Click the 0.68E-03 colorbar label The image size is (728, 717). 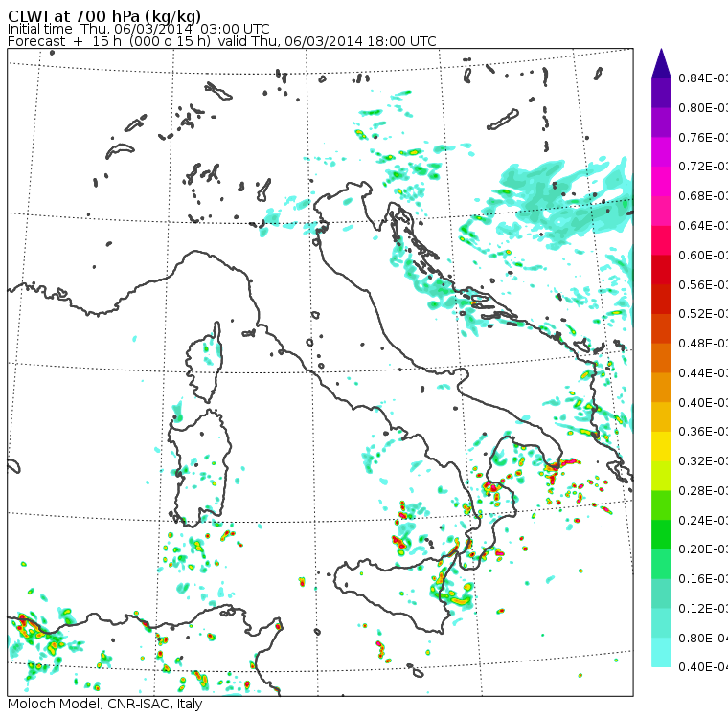[x=703, y=196]
